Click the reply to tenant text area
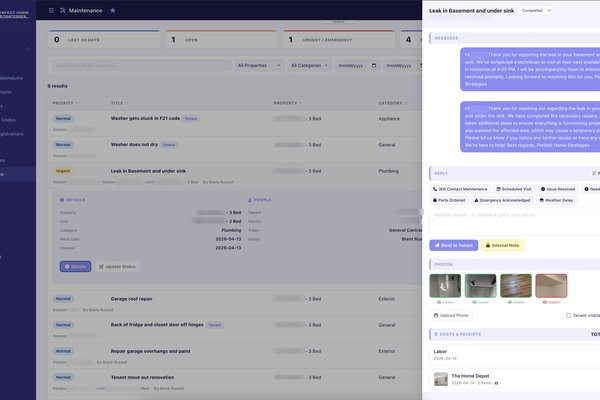600x400 pixels. coord(515,221)
